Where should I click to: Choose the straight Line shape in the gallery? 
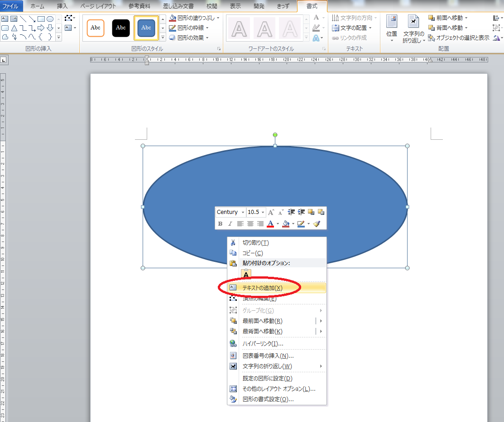click(x=23, y=19)
